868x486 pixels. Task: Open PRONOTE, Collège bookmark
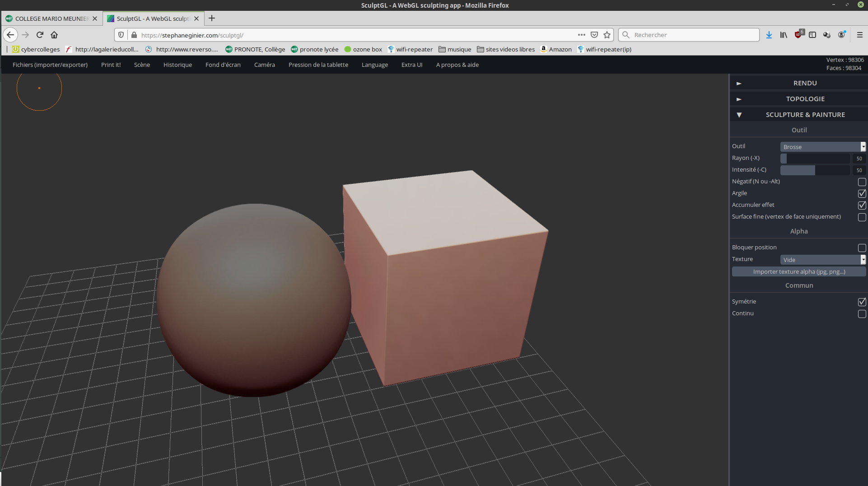click(255, 49)
